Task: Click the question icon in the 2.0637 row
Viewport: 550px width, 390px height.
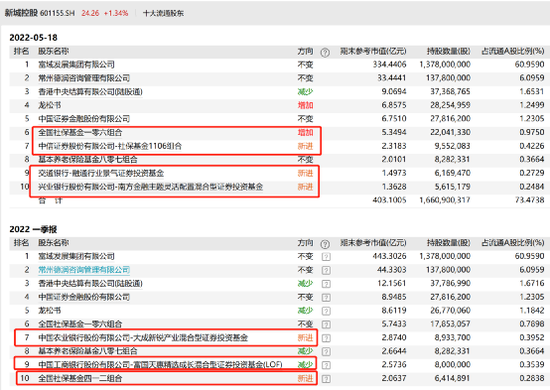Action: [x=326, y=379]
